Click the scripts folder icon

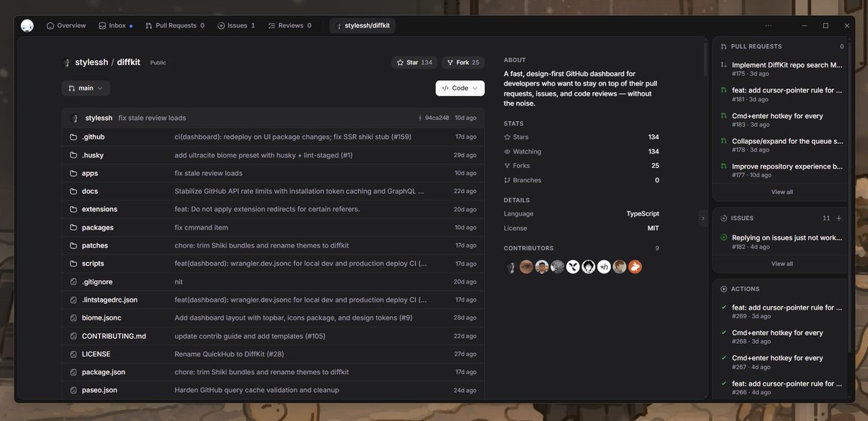(73, 263)
